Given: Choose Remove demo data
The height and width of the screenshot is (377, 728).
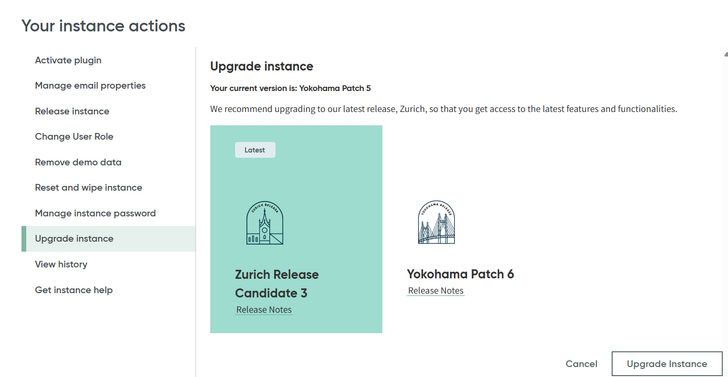Looking at the screenshot, I should click(x=78, y=162).
